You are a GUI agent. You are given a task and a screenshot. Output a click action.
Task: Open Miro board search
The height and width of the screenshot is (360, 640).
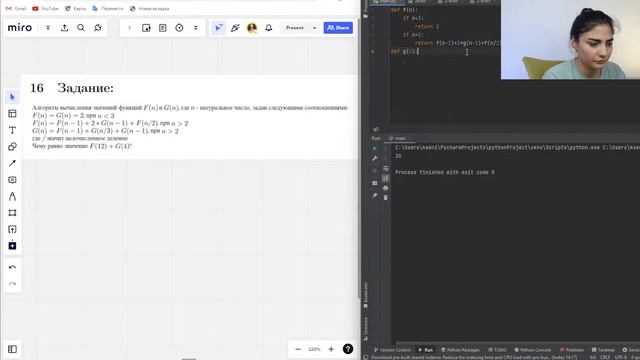(81, 28)
